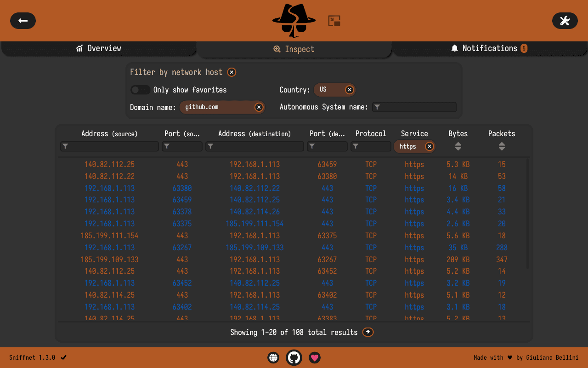Open the GitHub repository icon
Viewport: 588px width, 368px height.
click(294, 357)
